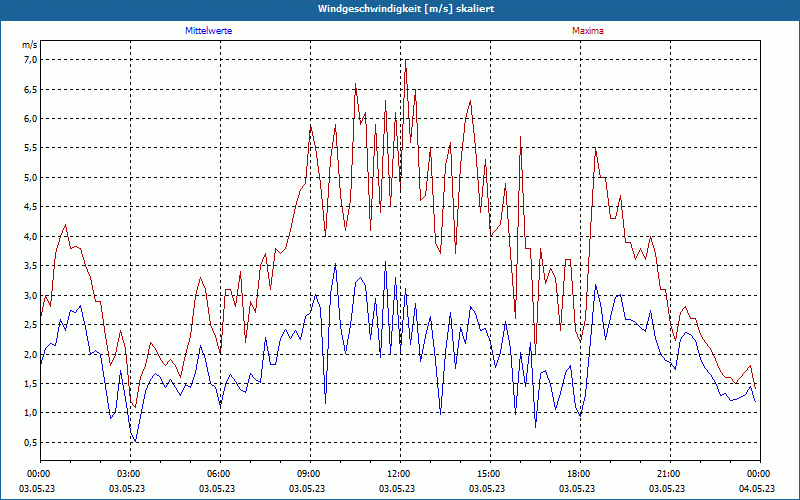Click the y-axis value '5,0'
Image resolution: width=800 pixels, height=500 pixels.
(31, 178)
